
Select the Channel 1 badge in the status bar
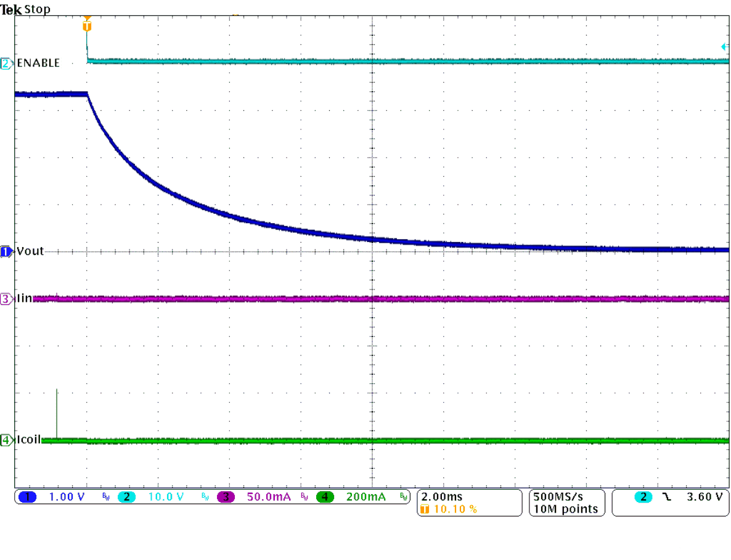27,497
